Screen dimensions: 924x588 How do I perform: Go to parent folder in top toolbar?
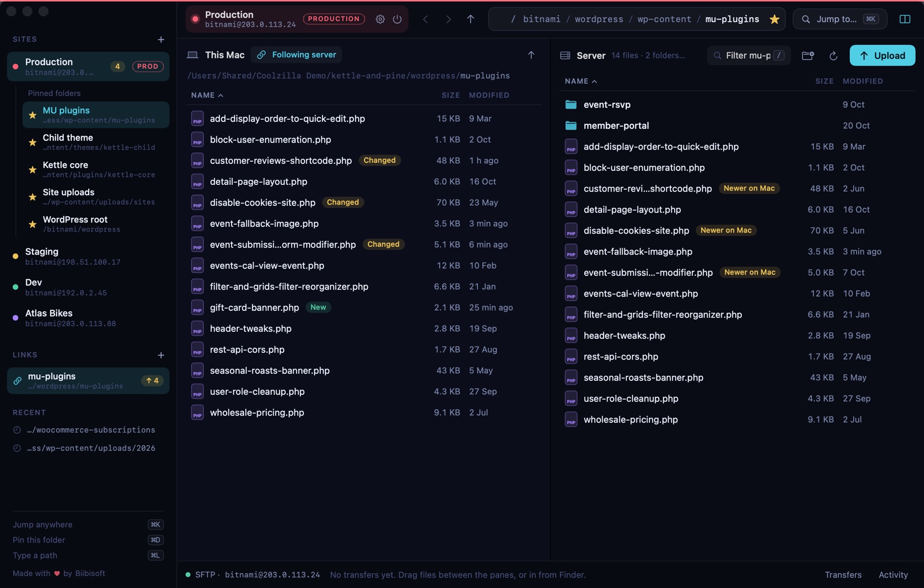tap(470, 19)
